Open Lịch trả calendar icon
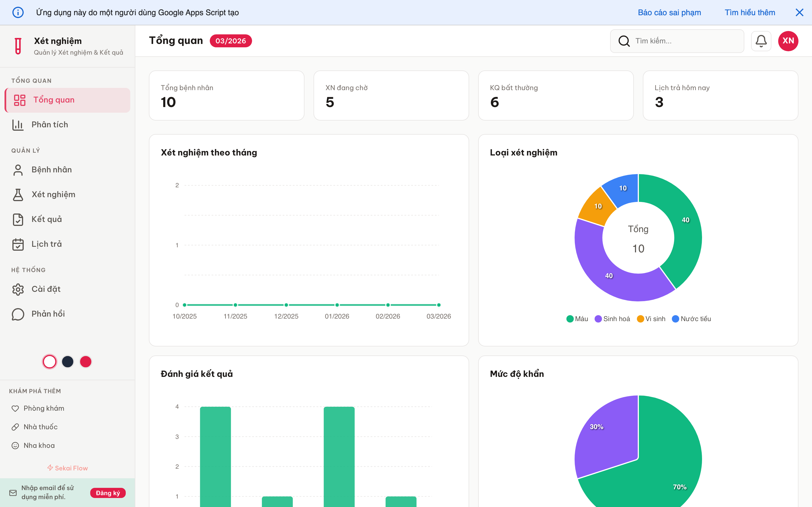This screenshot has height=507, width=812. 18,244
